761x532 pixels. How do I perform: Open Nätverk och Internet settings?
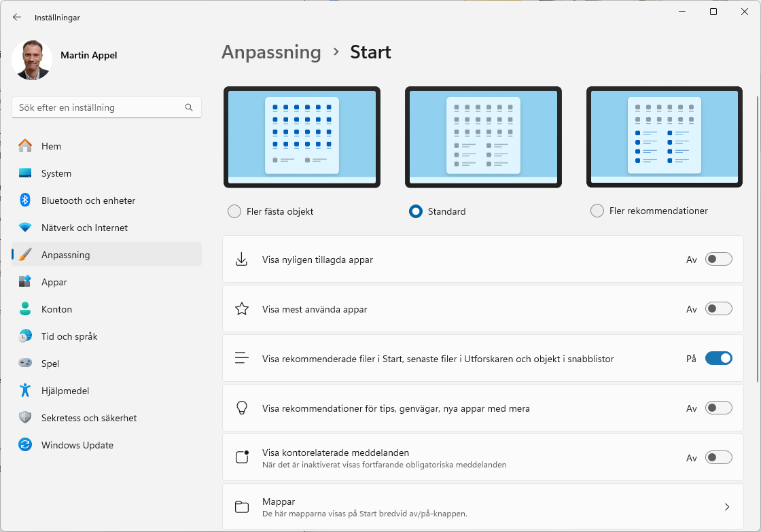pos(86,228)
